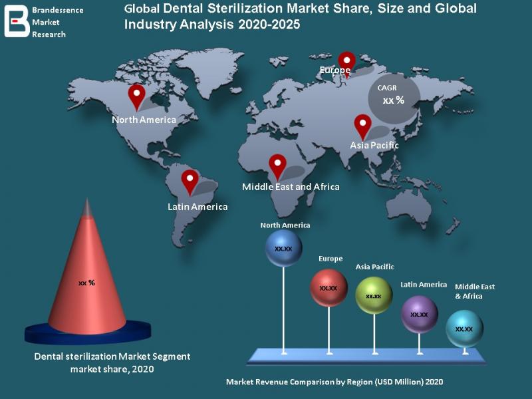Click the 'Europe' label above red sphere
Screen dimensions: 532x399
331,259
